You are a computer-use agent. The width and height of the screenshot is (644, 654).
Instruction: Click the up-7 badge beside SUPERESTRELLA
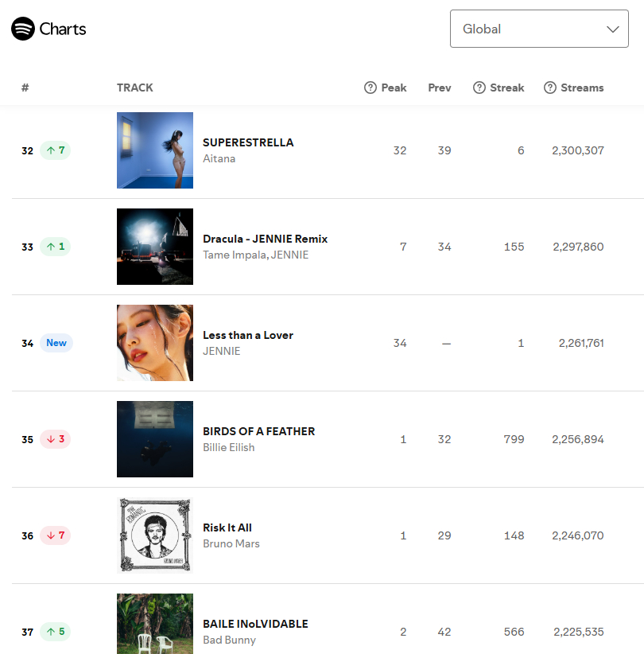56,150
